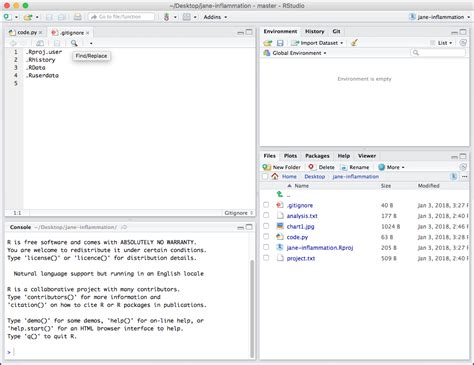Image resolution: width=474 pixels, height=365 pixels.
Task: Open the chart1.jpg file link
Action: pos(300,226)
